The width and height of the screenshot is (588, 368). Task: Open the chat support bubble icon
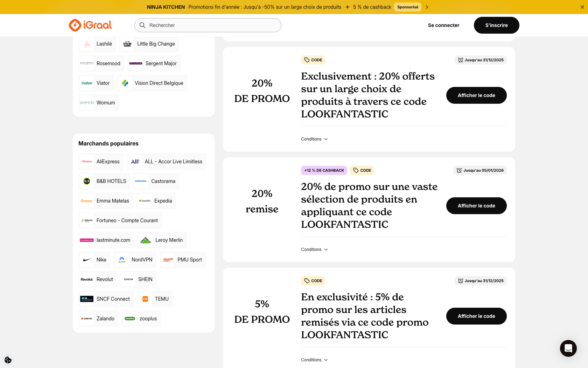568,348
